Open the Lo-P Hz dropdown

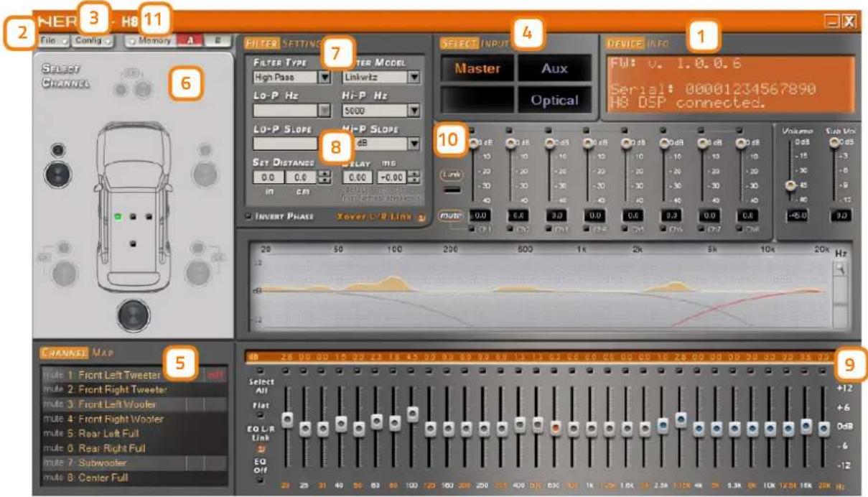tap(324, 110)
